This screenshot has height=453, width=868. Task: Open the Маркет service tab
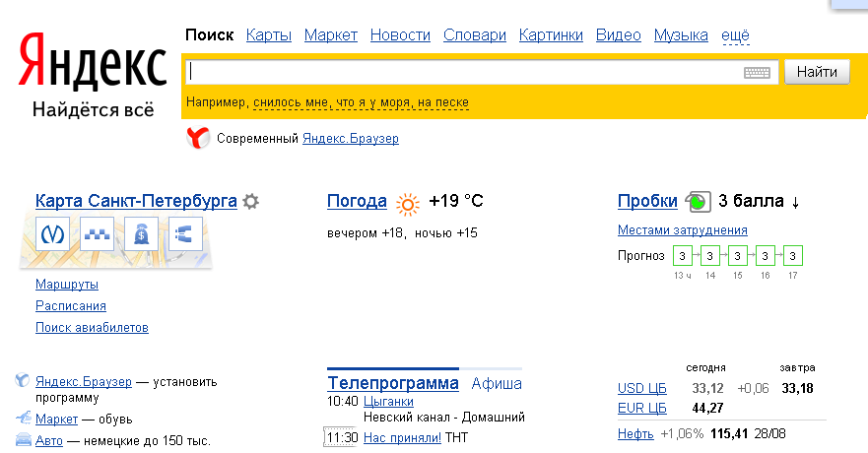[330, 35]
